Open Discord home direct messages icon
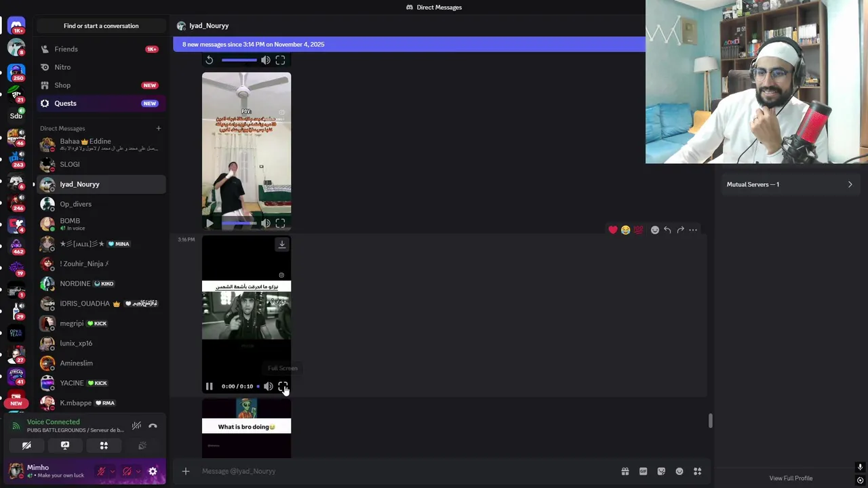Viewport: 868px width, 488px height. click(x=16, y=26)
